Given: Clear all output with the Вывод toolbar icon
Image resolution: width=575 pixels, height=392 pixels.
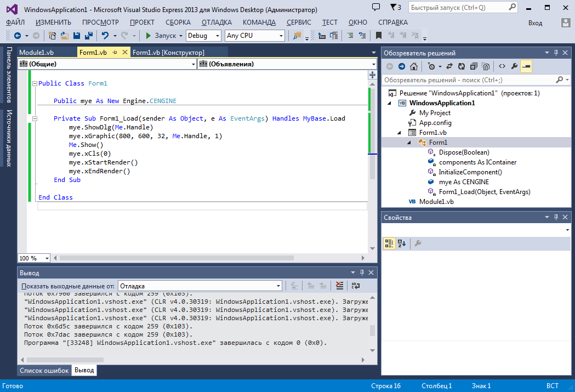Looking at the screenshot, I should (x=339, y=286).
